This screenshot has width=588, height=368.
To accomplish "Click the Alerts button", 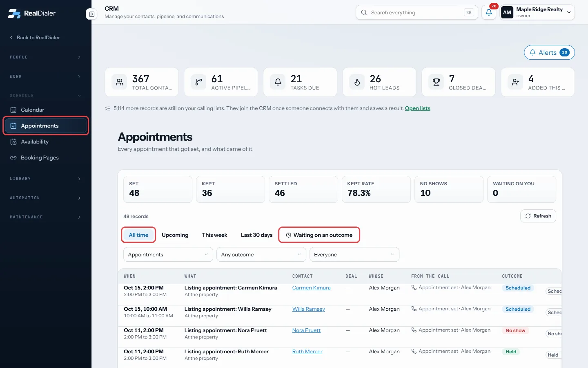I will pyautogui.click(x=549, y=52).
